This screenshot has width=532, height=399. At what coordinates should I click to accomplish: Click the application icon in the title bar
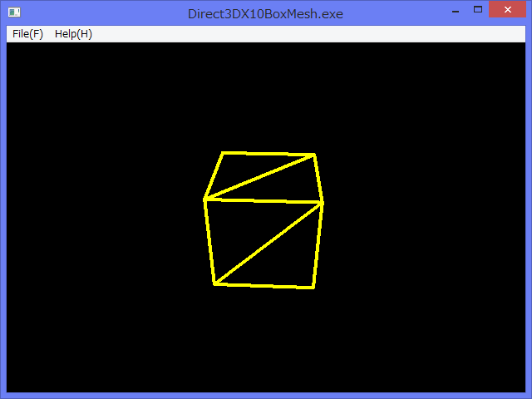(14, 12)
